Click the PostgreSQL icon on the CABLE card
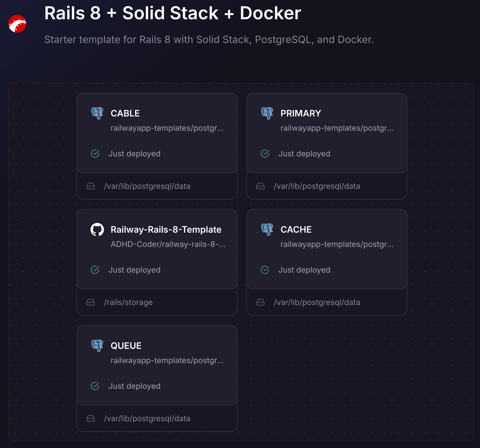This screenshot has width=480, height=448. point(97,113)
